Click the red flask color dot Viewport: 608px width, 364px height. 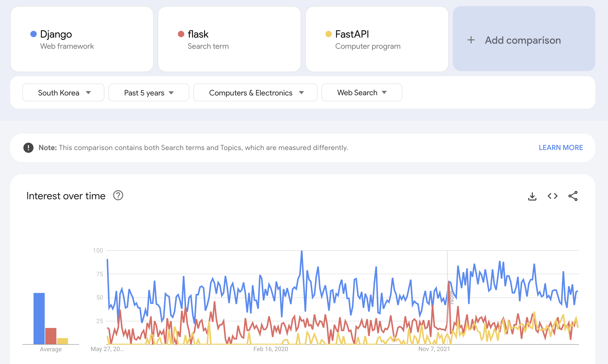click(181, 34)
